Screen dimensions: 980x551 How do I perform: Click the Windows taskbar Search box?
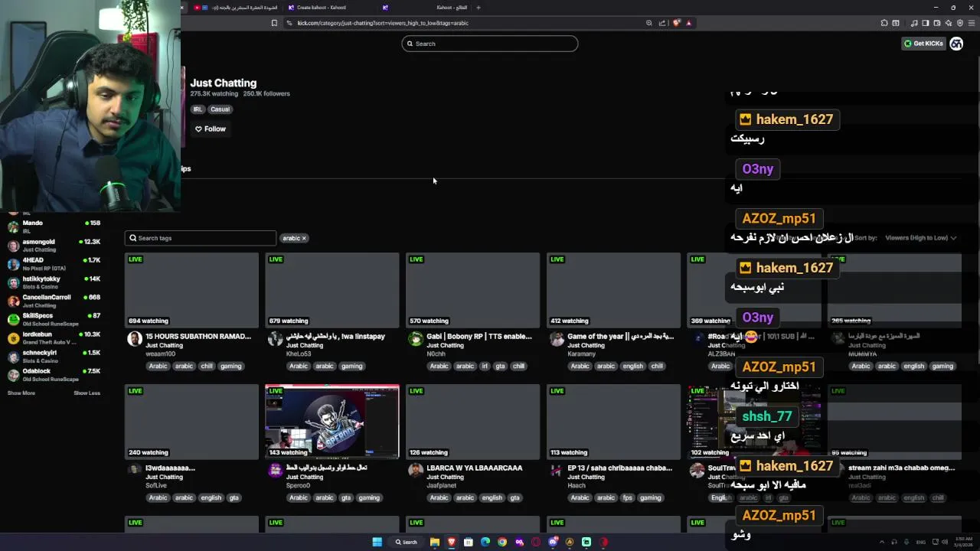pyautogui.click(x=407, y=542)
